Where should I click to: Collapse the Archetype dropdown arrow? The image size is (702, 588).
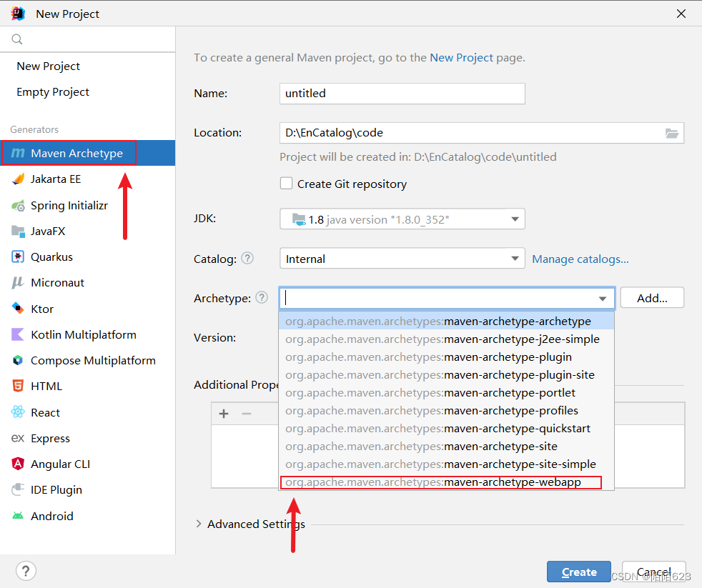click(603, 299)
